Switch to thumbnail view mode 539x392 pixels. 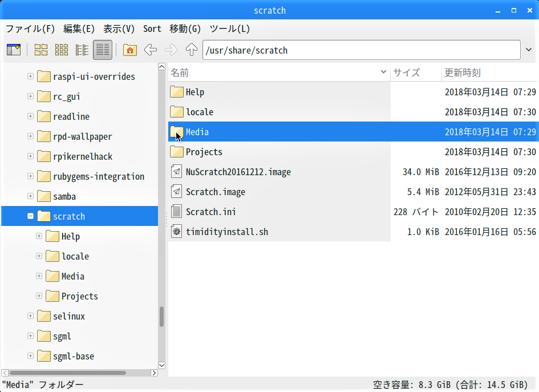click(x=62, y=50)
